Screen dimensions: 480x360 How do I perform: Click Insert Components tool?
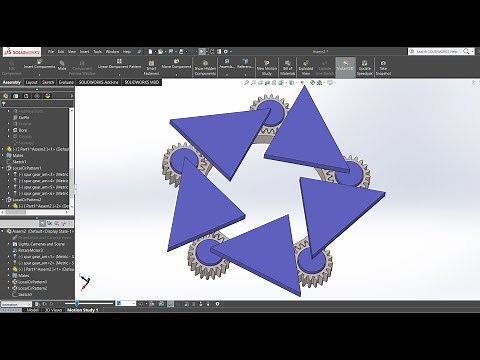coord(39,64)
